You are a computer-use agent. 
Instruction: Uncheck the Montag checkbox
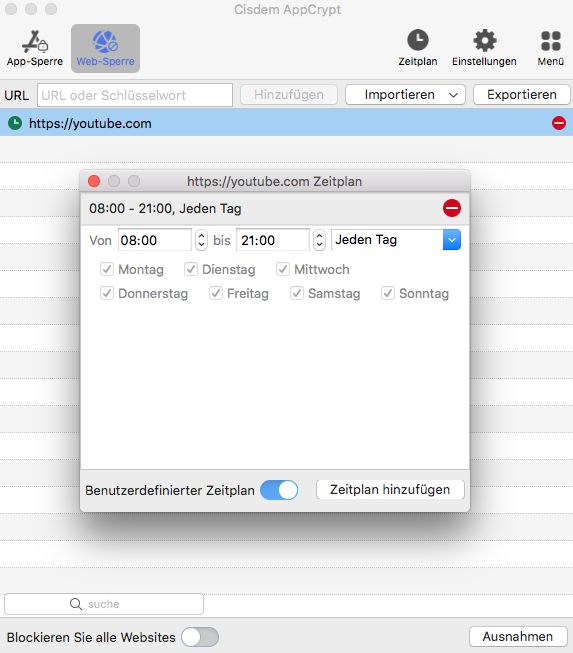[107, 269]
